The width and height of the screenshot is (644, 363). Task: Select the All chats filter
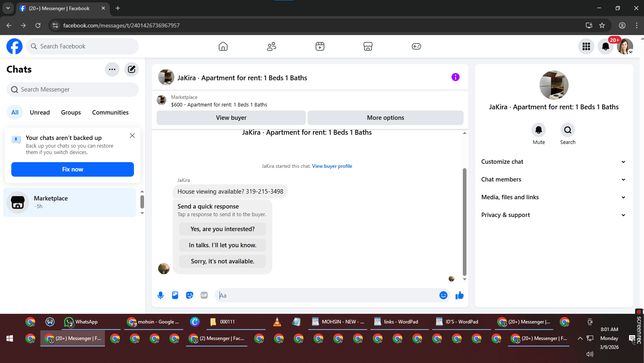tap(15, 113)
